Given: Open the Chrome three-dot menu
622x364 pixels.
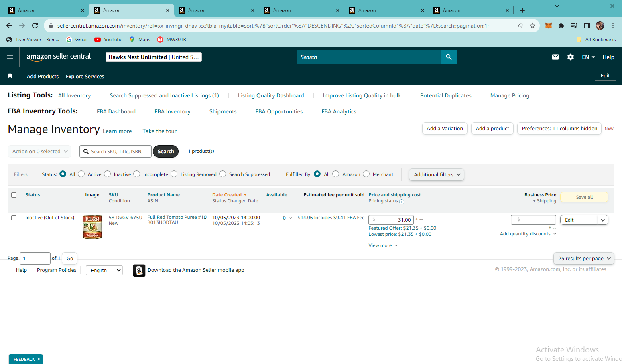Looking at the screenshot, I should [613, 26].
